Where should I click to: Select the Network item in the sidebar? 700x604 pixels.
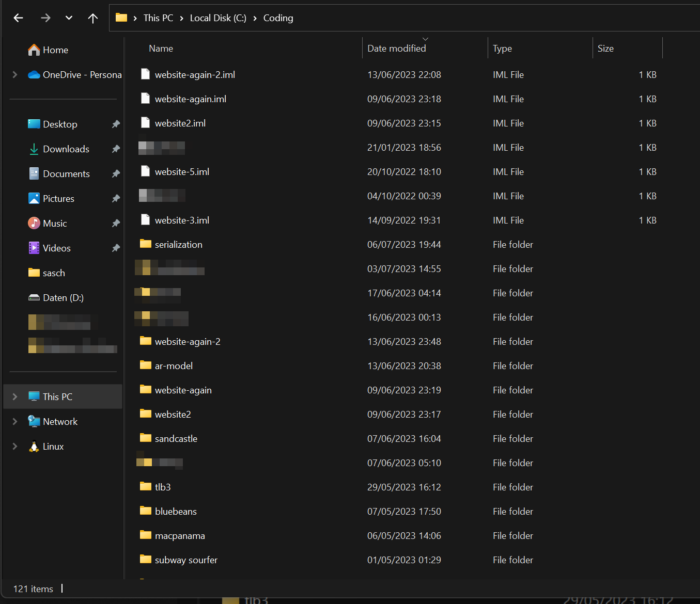(x=60, y=421)
